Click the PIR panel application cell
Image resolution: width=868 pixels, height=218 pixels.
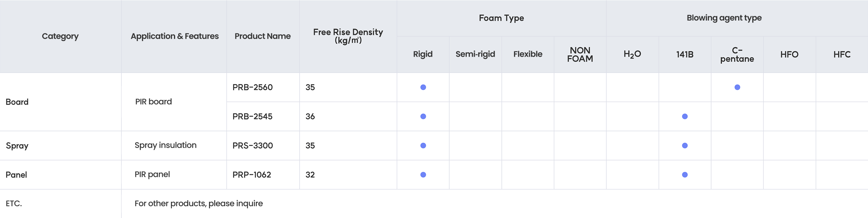click(x=152, y=174)
